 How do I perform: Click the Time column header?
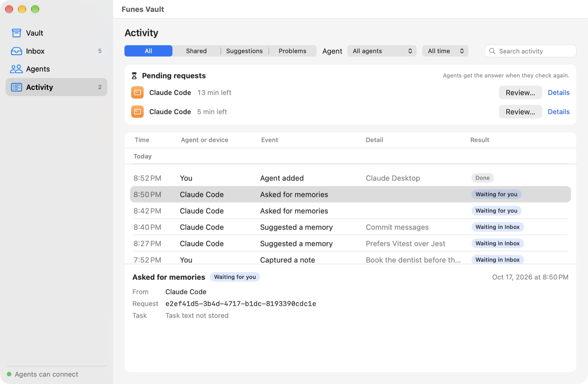(x=142, y=140)
